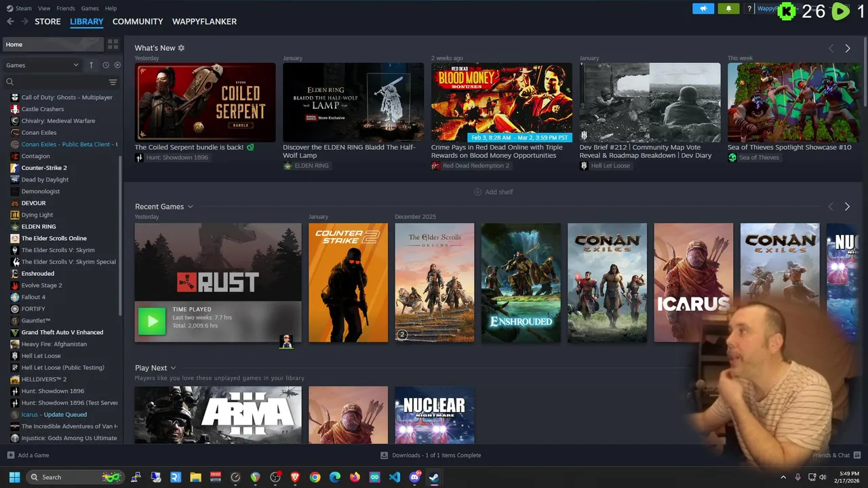Go forward using the right arrow

pos(25,22)
